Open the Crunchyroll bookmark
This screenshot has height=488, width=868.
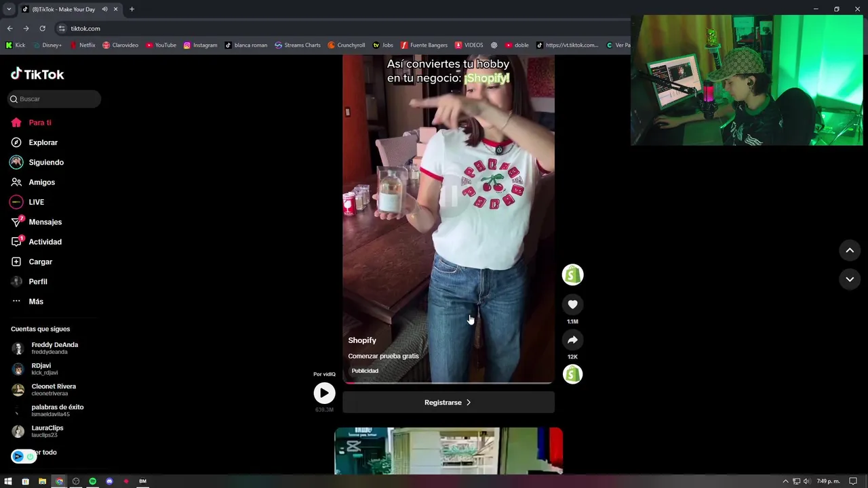click(347, 45)
